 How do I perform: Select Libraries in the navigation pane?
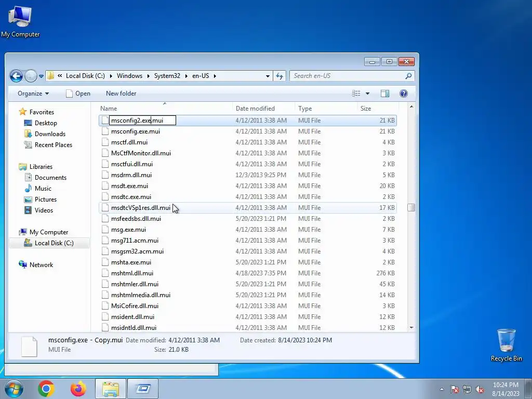tap(41, 167)
